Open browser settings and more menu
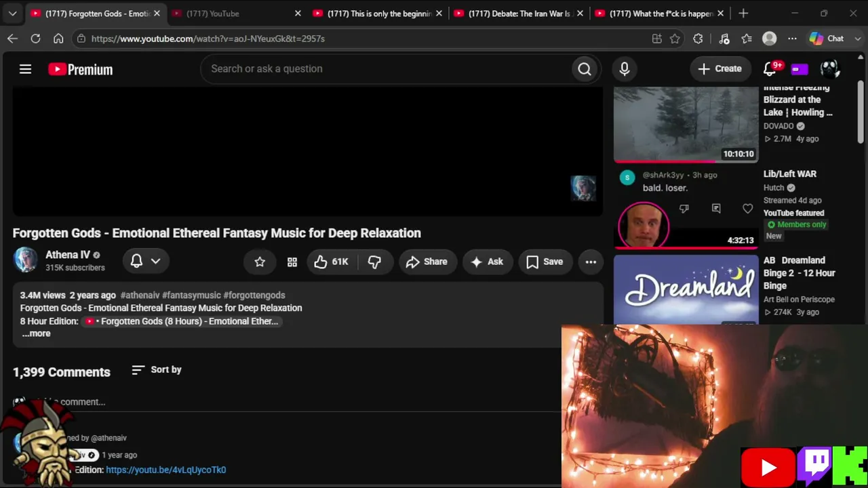Image resolution: width=868 pixels, height=488 pixels. [x=792, y=39]
